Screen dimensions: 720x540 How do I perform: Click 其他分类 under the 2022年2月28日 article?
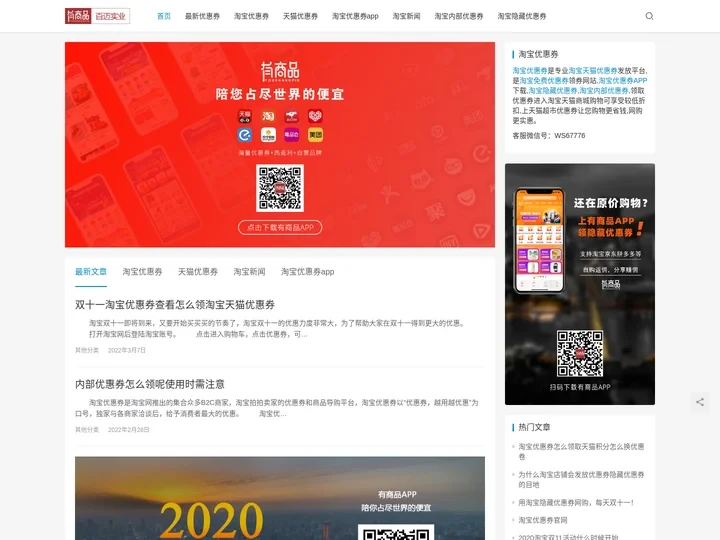[87, 430]
